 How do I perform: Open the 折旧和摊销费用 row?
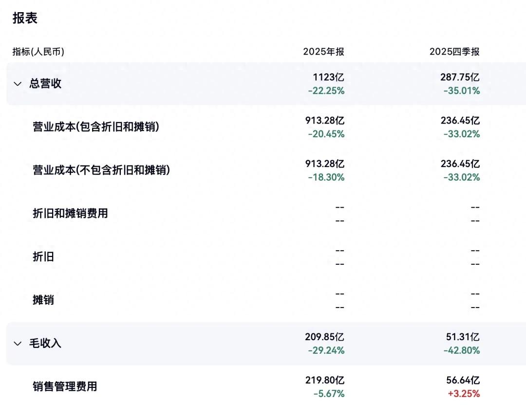[70, 214]
